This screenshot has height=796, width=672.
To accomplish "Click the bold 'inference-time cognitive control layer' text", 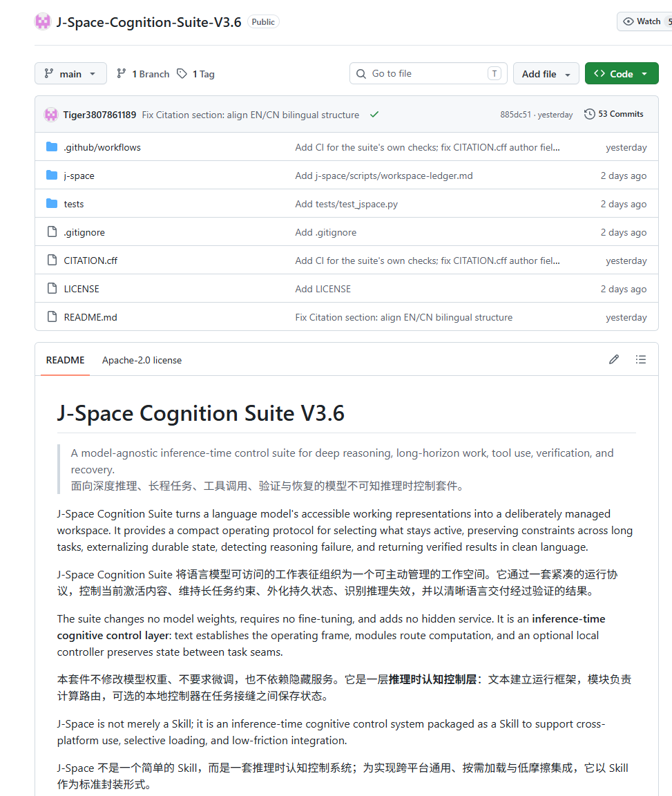I will [x=331, y=627].
